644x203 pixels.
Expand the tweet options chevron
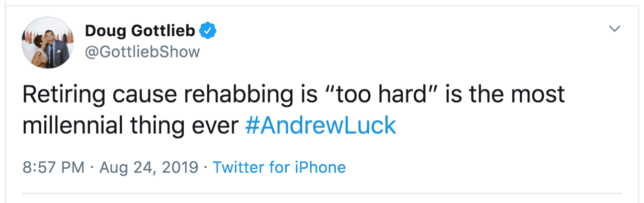coord(614,30)
